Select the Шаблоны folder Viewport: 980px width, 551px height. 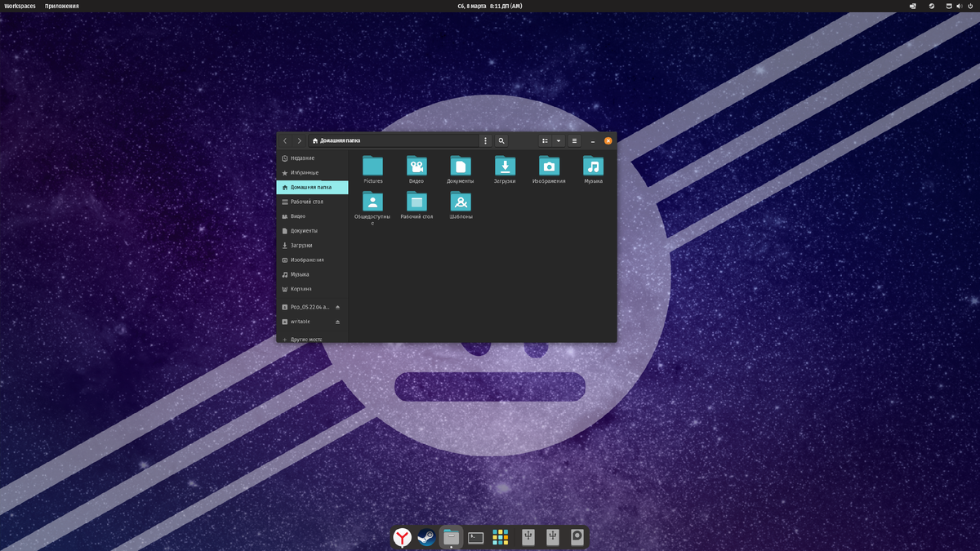[461, 206]
